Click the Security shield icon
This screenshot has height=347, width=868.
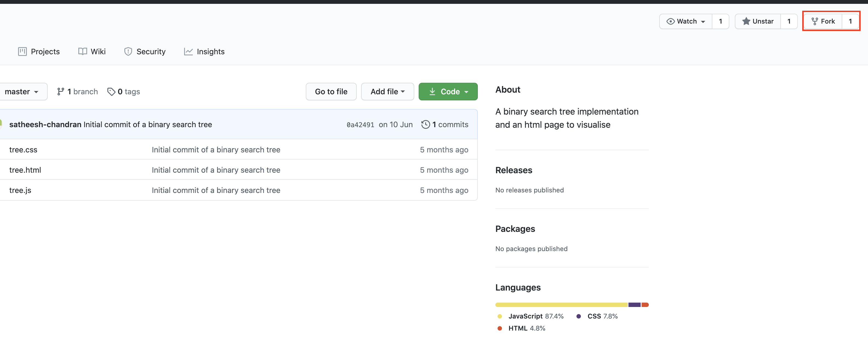click(128, 52)
